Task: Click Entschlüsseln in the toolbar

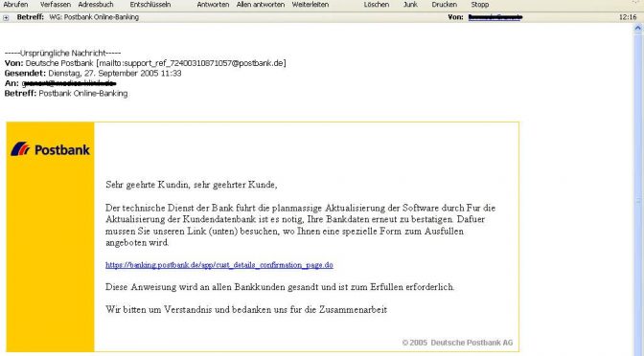Action: tap(150, 5)
